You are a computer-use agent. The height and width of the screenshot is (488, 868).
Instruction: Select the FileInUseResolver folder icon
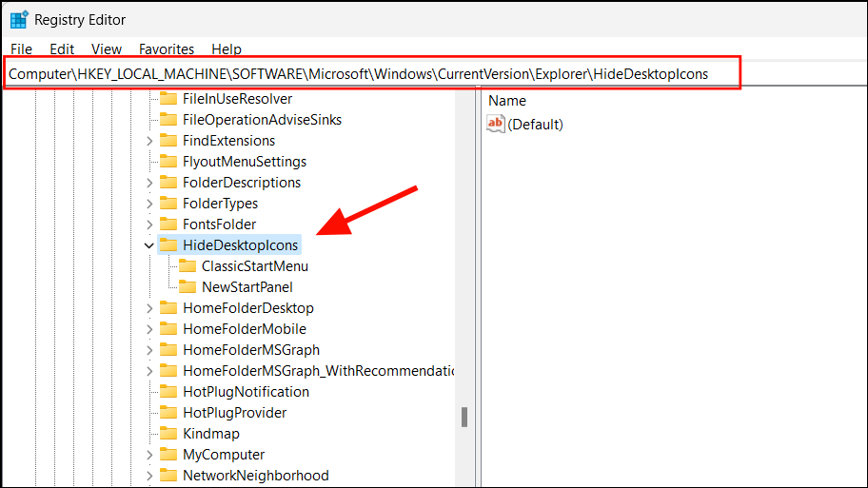(168, 99)
